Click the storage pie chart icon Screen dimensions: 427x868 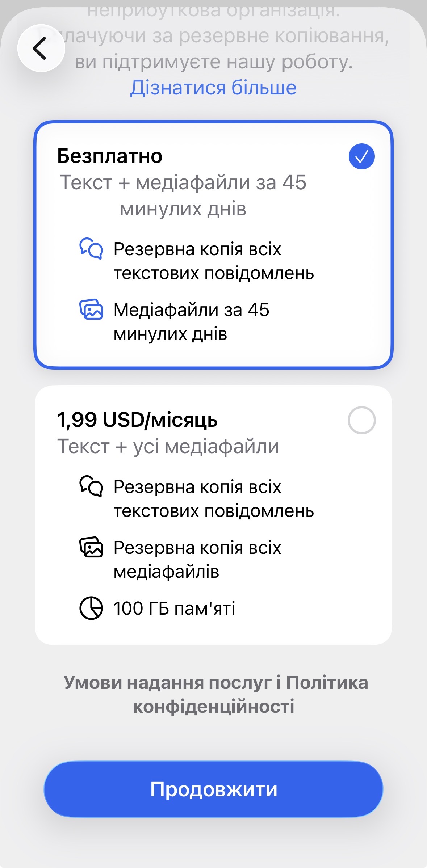(x=91, y=608)
